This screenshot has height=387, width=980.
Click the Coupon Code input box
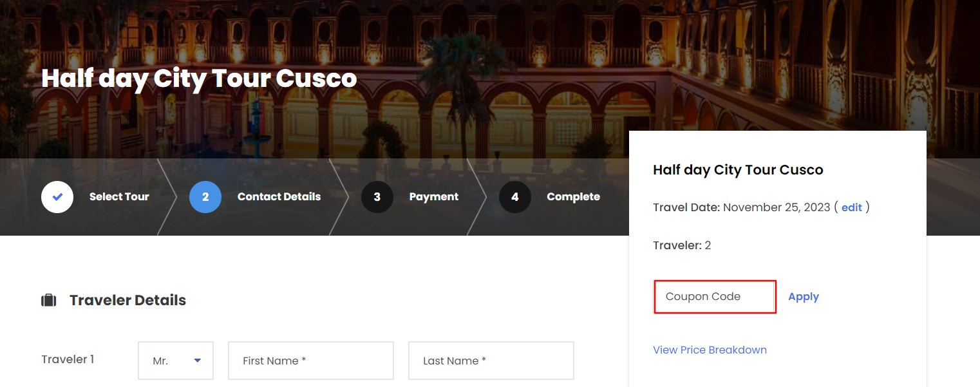point(715,297)
